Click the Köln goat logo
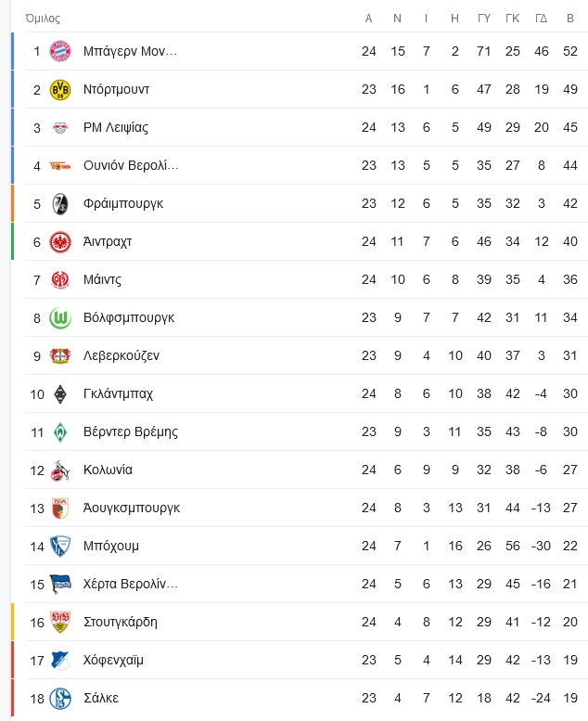Viewport: 588px width, 721px height. coord(60,470)
